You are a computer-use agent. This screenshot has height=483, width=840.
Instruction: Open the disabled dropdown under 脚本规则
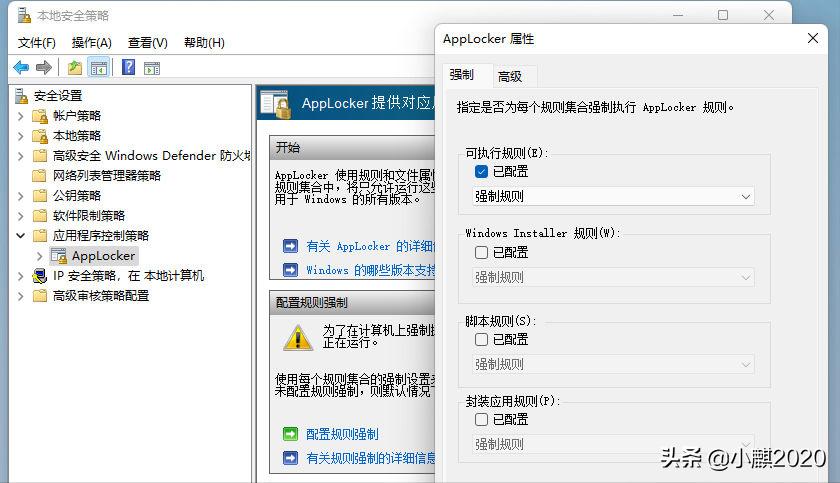click(613, 365)
